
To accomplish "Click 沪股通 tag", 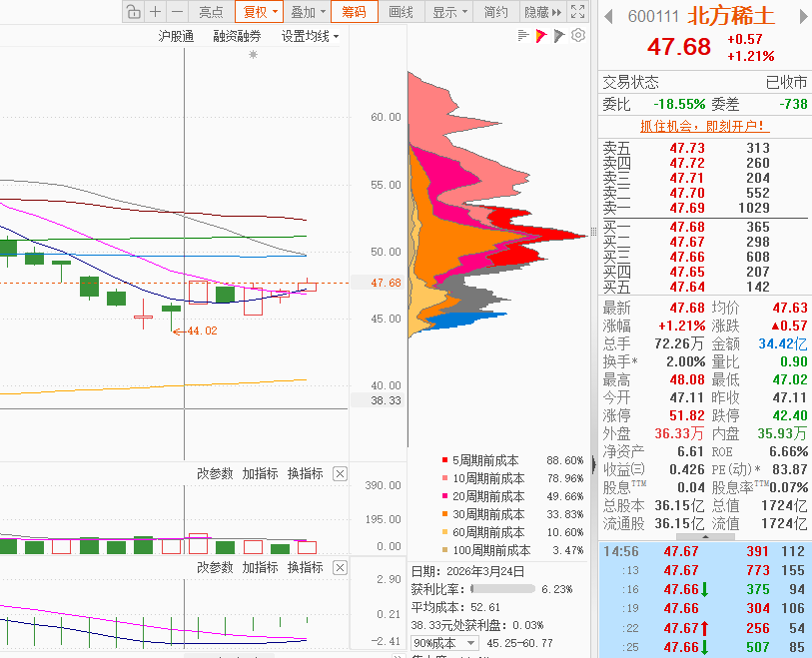I will [176, 36].
